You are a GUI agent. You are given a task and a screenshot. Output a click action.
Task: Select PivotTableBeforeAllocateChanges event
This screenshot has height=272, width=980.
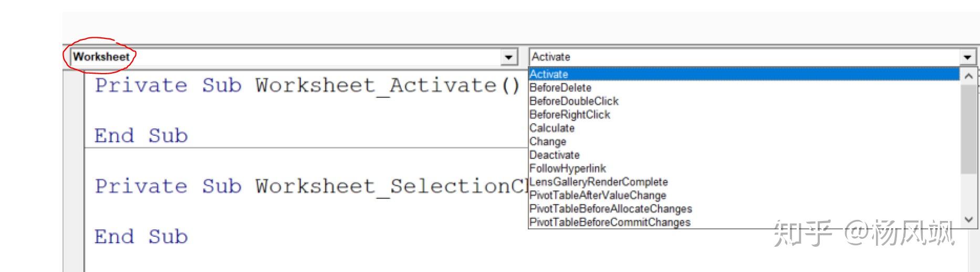coord(611,209)
